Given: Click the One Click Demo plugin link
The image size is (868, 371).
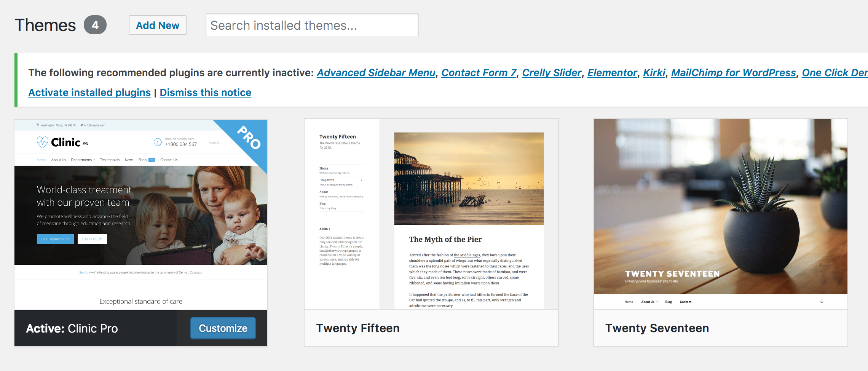Looking at the screenshot, I should pyautogui.click(x=835, y=72).
